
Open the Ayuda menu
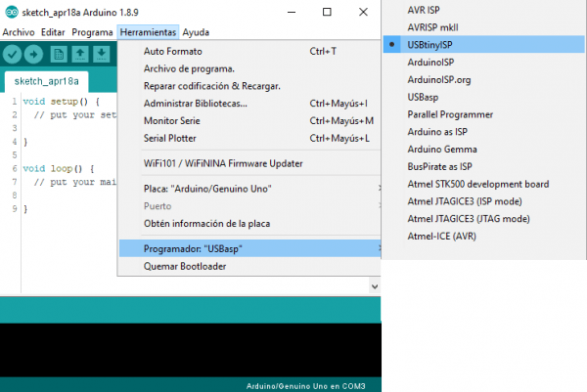196,32
